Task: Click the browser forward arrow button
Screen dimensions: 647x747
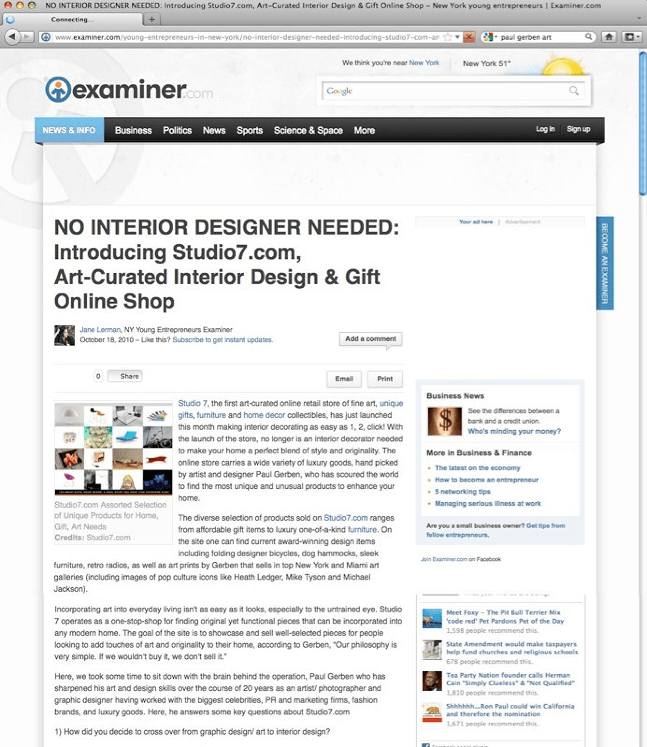Action: point(27,37)
